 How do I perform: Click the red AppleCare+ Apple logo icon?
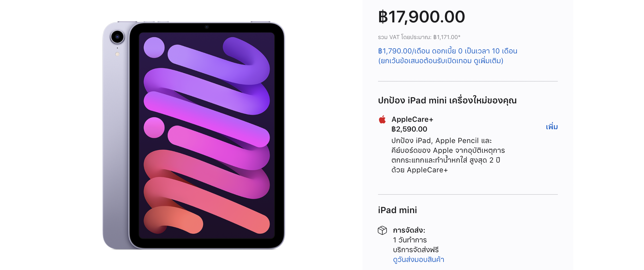coord(382,119)
